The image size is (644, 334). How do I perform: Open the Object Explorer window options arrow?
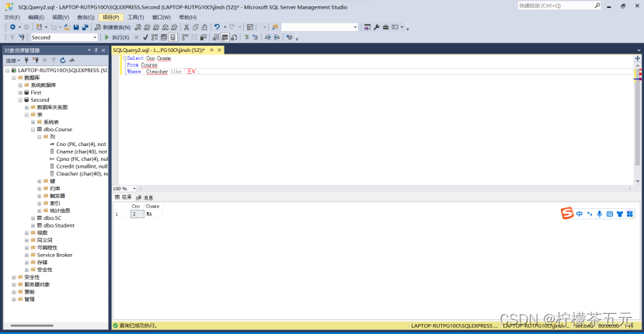click(89, 50)
